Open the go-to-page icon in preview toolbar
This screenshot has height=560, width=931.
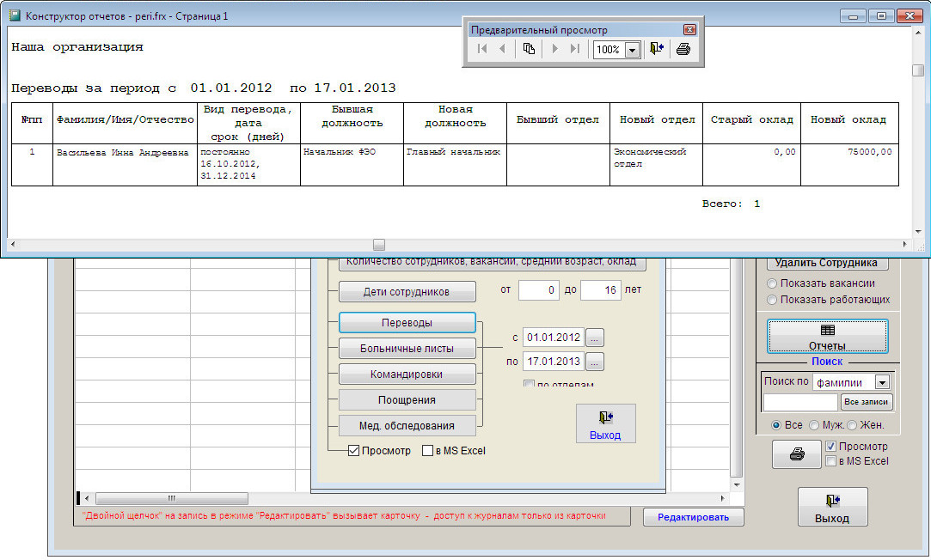(529, 49)
